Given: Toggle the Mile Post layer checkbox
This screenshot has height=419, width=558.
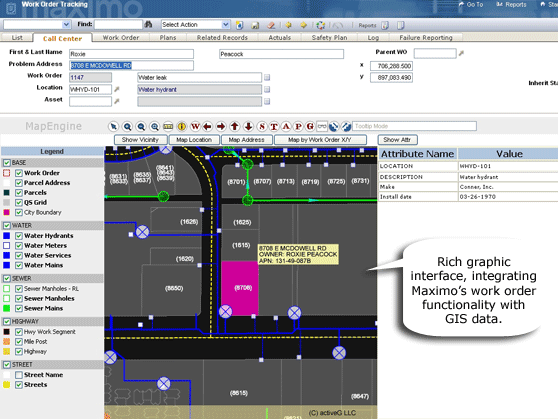Looking at the screenshot, I should 19,342.
